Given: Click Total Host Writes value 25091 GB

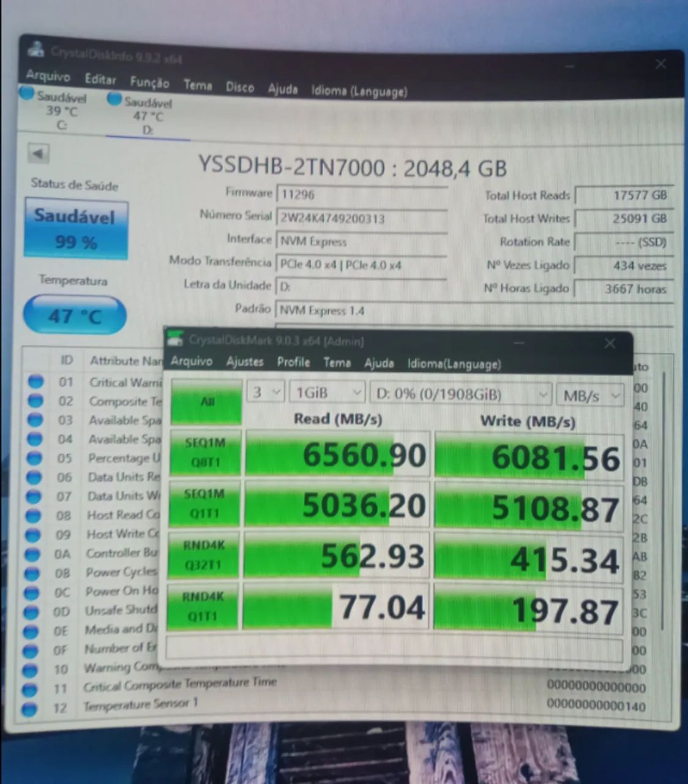Looking at the screenshot, I should 624,219.
